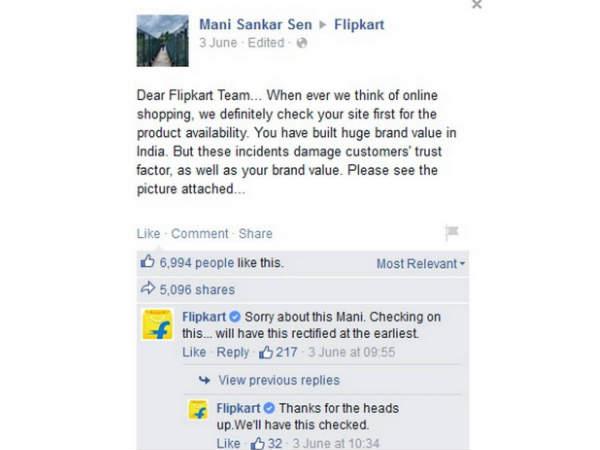
Task: Share the post using Share link
Action: (256, 234)
